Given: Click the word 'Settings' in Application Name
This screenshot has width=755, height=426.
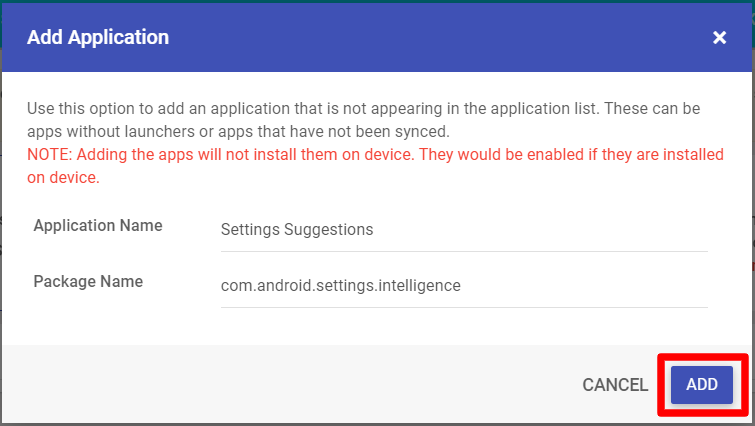Looking at the screenshot, I should (250, 230).
